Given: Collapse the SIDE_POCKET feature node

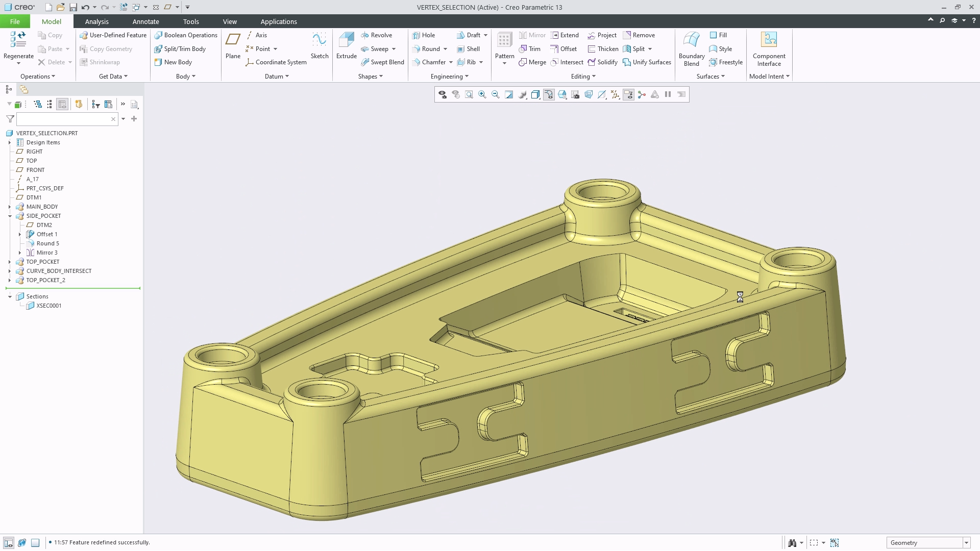Looking at the screenshot, I should coord(10,216).
